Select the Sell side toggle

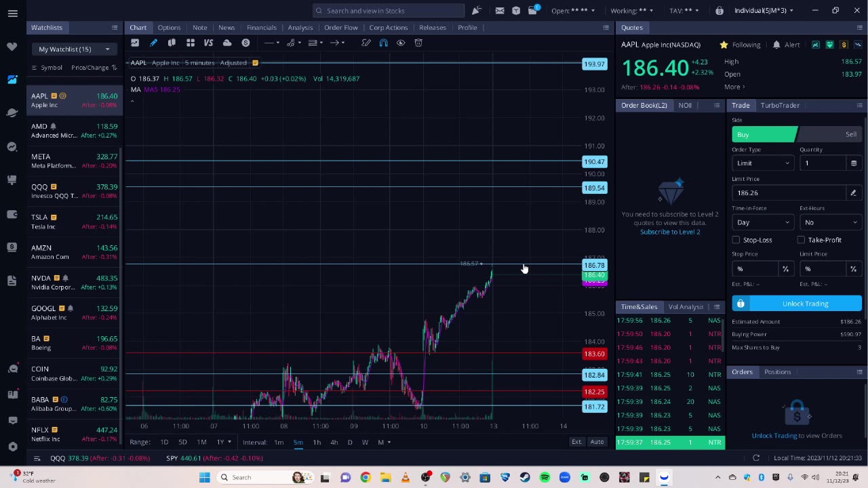(829, 134)
